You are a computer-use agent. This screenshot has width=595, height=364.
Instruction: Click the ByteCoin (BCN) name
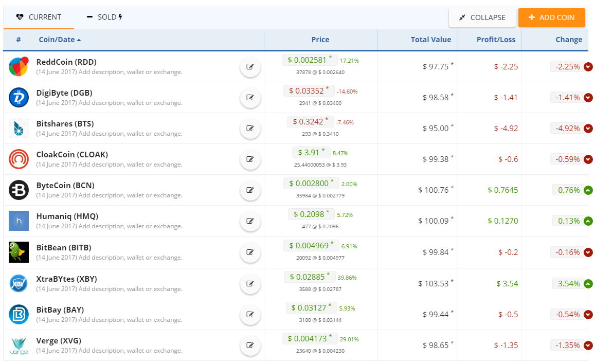[65, 186]
